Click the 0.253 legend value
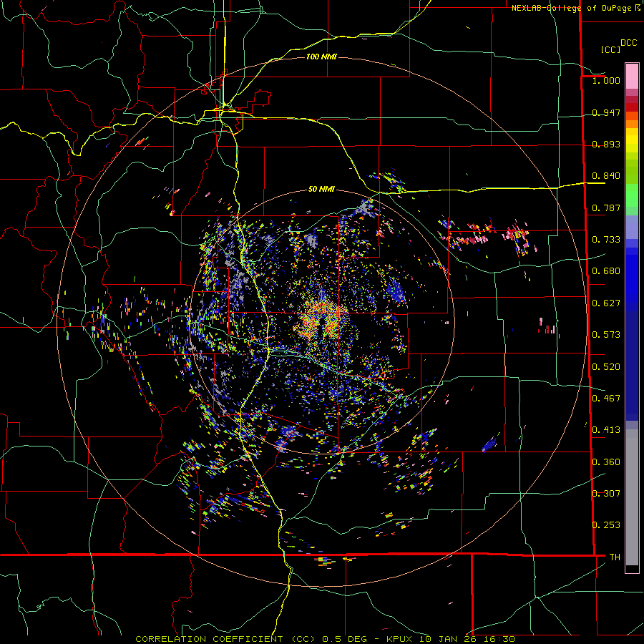Image resolution: width=644 pixels, height=644 pixels. pyautogui.click(x=606, y=525)
